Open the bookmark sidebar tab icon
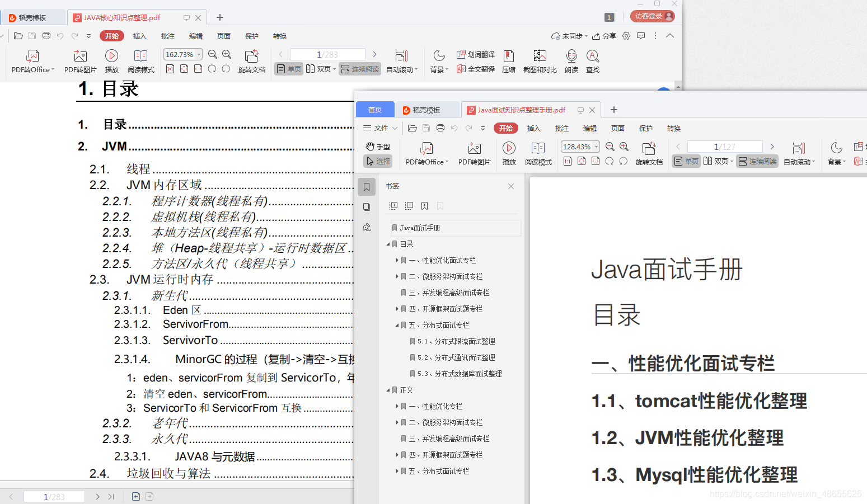 367,187
